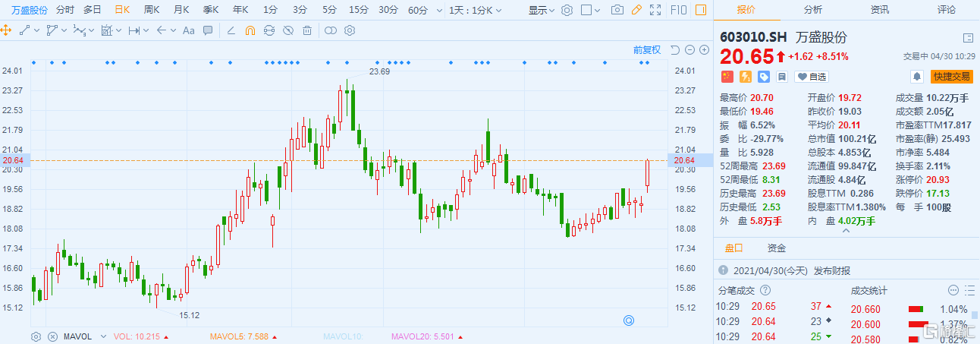The height and width of the screenshot is (344, 980).
Task: Open the 分析 analysis tab
Action: pos(813,9)
